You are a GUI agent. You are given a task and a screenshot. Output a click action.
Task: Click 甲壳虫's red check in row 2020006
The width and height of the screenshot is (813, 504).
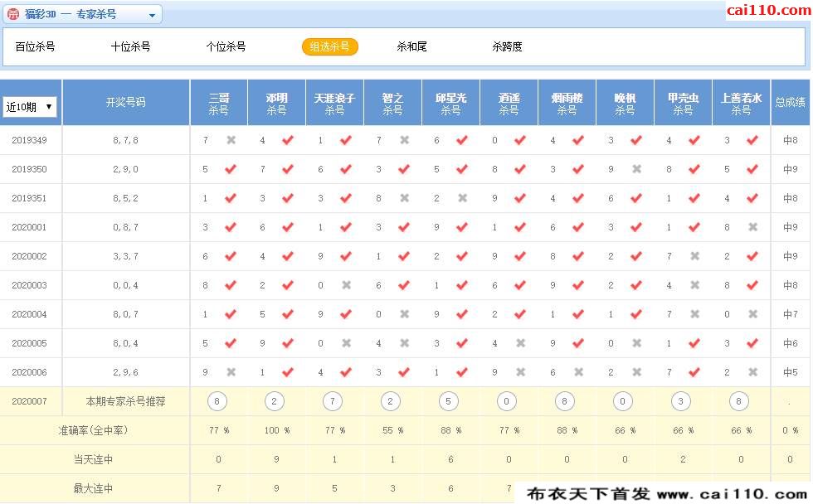point(694,372)
